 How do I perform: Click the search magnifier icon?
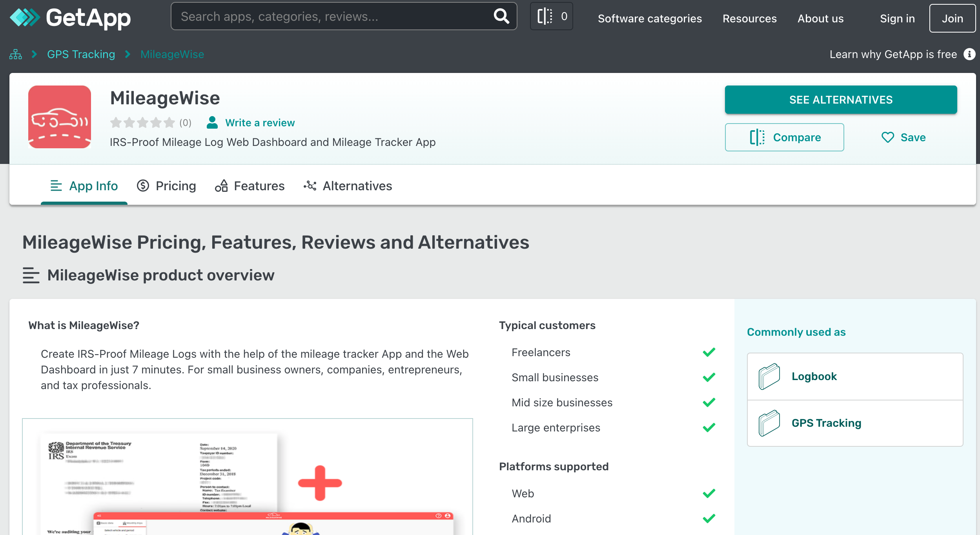501,16
